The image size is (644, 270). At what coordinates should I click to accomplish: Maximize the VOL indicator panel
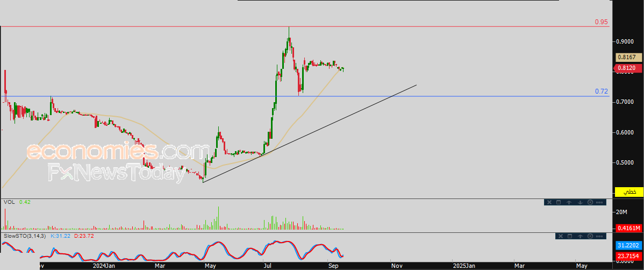pos(559,202)
